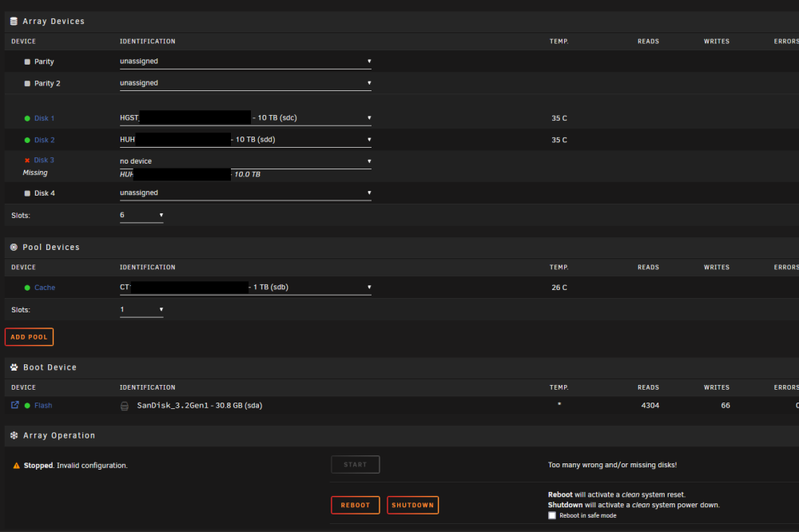Click the Array Operation snowflake icon

coord(14,435)
